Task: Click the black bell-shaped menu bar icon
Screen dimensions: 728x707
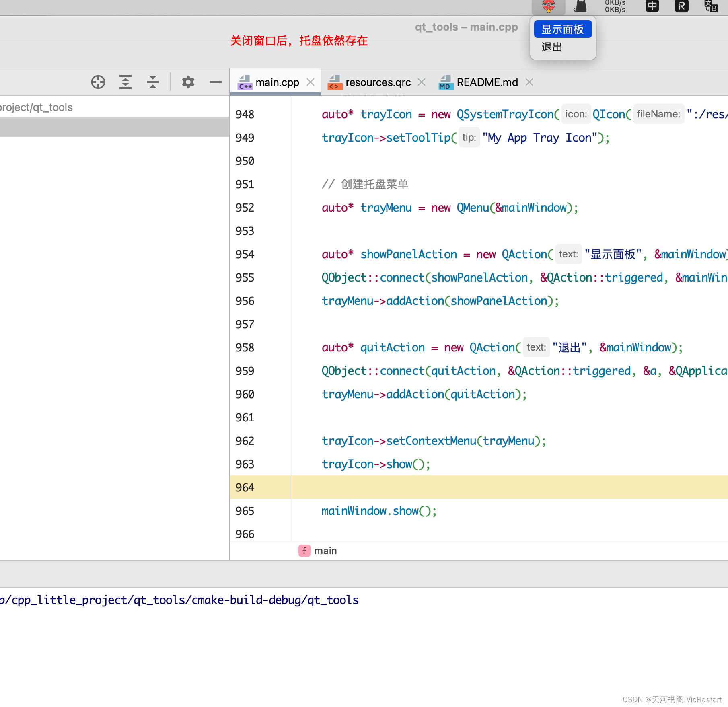Action: (580, 6)
